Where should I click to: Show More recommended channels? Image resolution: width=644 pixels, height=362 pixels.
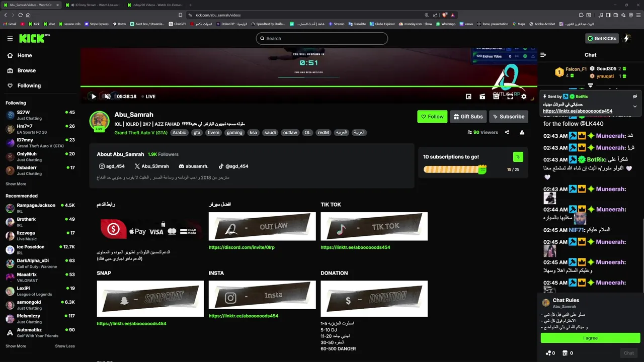pyautogui.click(x=16, y=346)
